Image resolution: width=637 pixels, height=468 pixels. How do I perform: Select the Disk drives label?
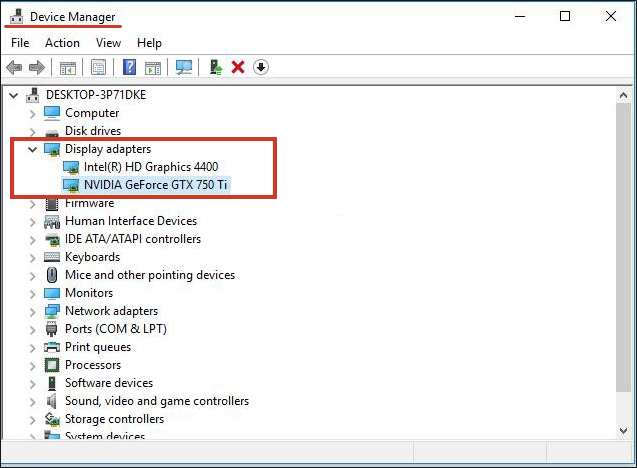[x=93, y=131]
